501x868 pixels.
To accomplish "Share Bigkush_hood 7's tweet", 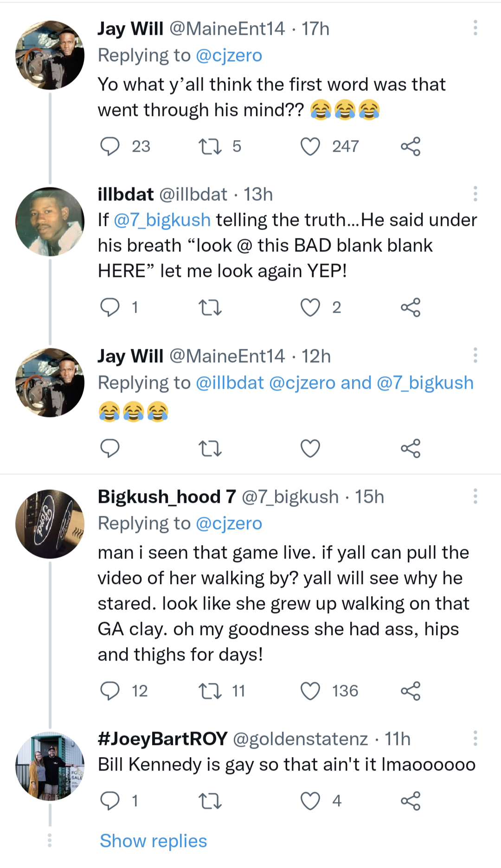I will pos(411,691).
